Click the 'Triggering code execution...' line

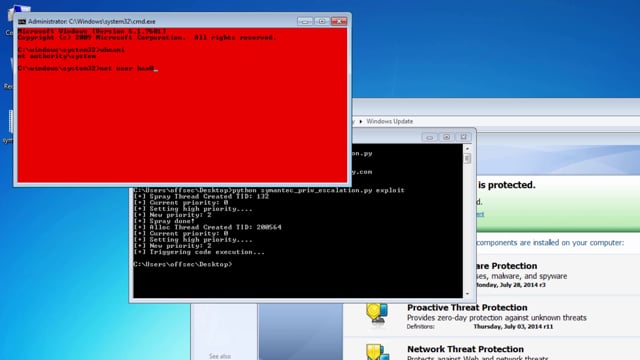[199, 252]
